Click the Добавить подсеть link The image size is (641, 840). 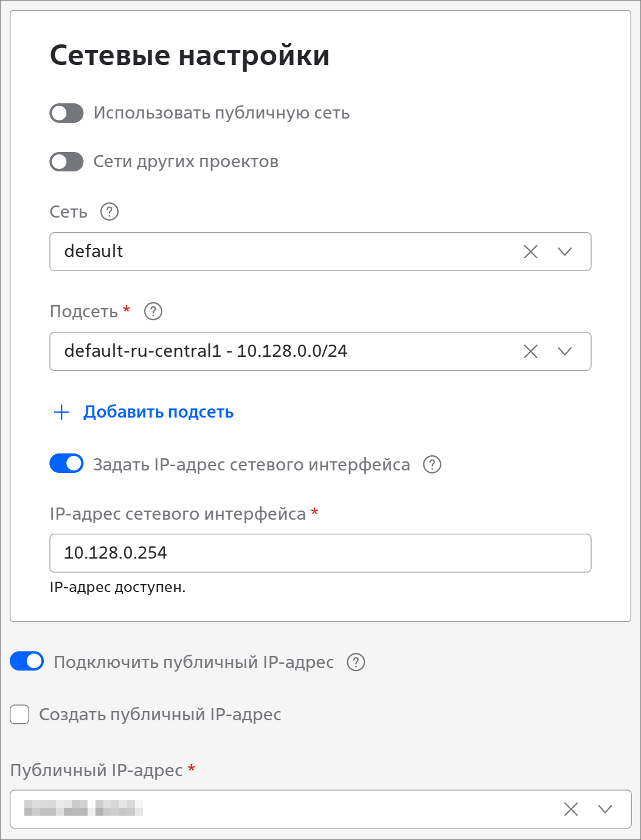[158, 412]
